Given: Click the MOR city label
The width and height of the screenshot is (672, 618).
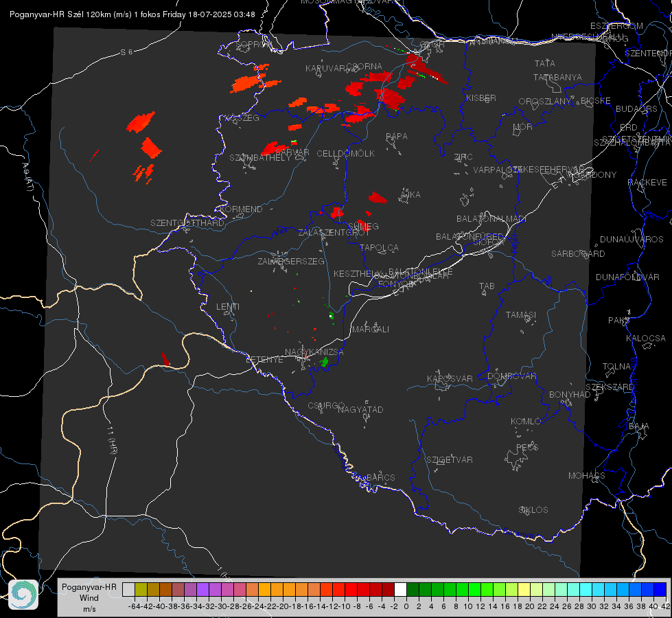Looking at the screenshot, I should 523,126.
